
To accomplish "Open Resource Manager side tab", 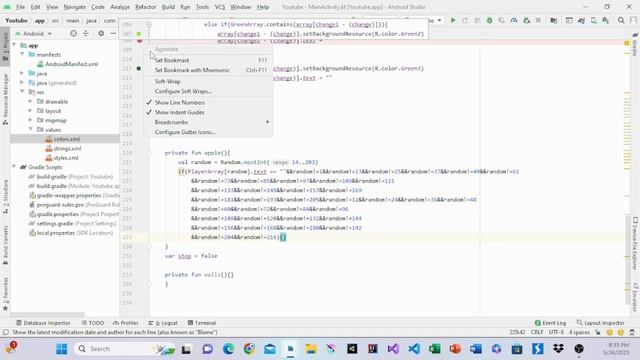I will click(5, 98).
